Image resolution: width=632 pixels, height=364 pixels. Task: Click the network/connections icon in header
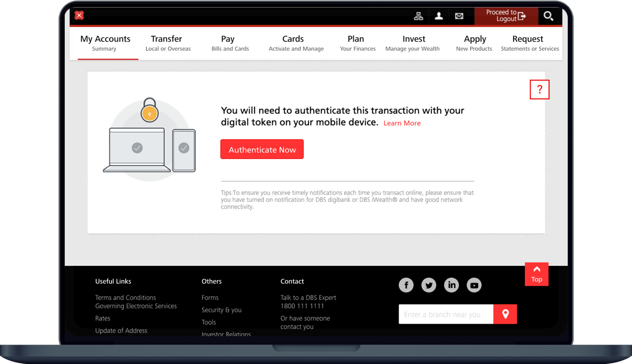click(x=419, y=16)
